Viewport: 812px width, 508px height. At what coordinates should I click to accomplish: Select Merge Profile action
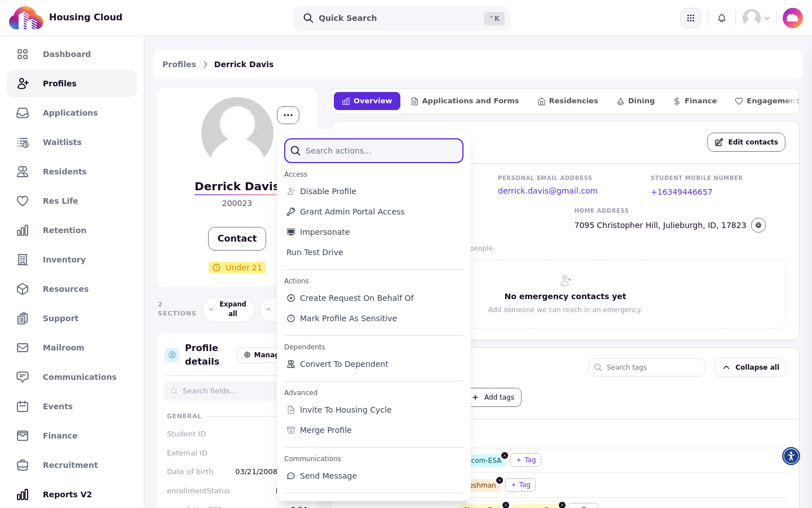[x=374, y=430]
